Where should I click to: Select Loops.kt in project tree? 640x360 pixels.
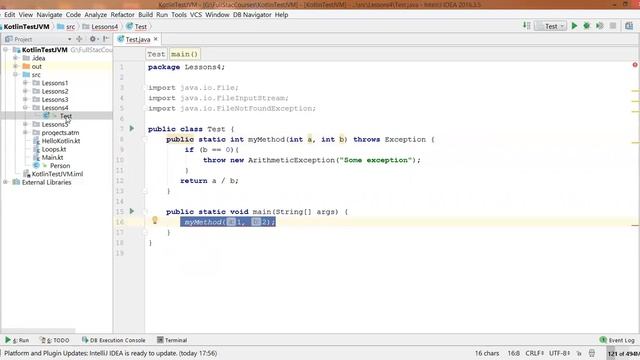pyautogui.click(x=53, y=149)
